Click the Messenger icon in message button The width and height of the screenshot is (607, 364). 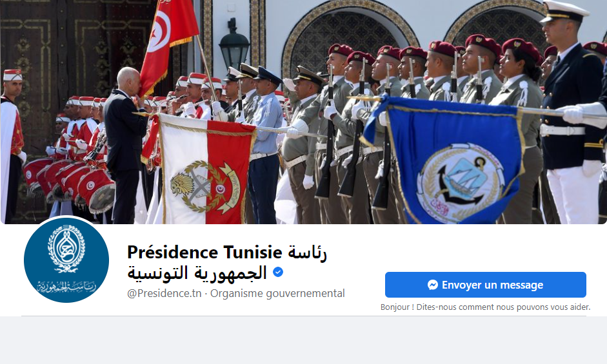click(433, 285)
